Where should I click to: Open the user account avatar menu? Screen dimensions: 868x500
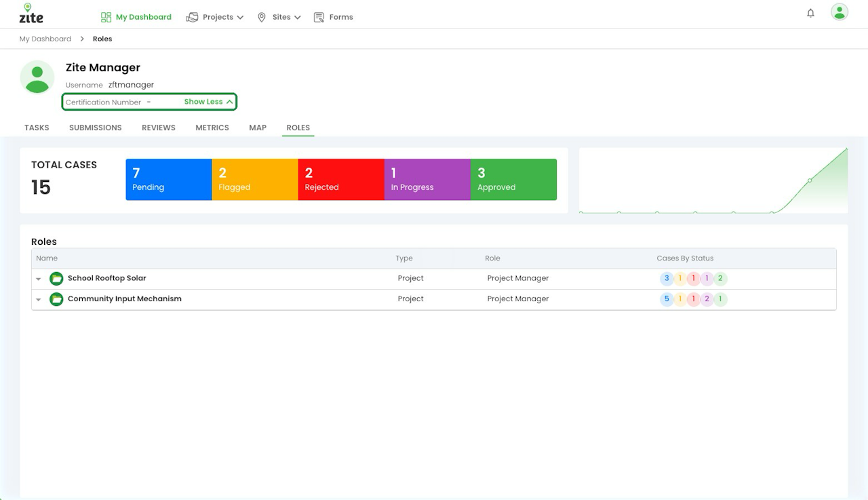click(x=840, y=12)
